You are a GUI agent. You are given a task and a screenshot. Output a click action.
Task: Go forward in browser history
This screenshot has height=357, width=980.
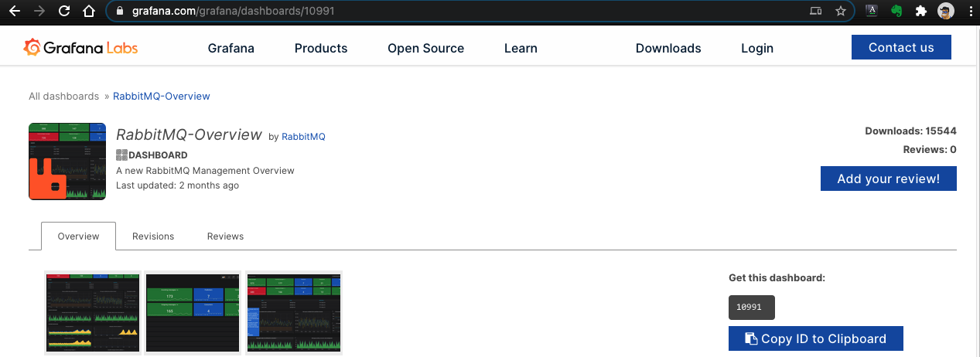(39, 12)
